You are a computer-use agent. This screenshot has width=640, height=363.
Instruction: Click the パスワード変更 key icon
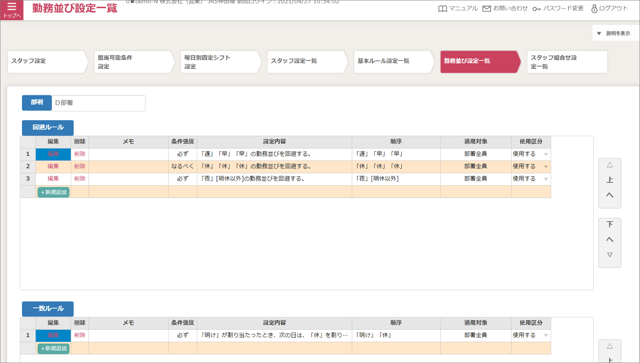tap(536, 9)
